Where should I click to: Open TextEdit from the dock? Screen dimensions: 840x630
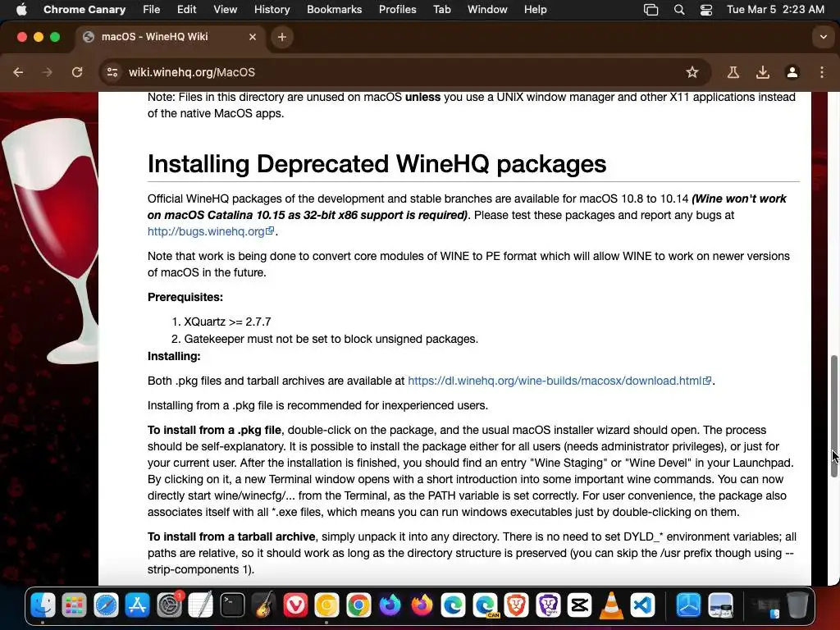[201, 605]
